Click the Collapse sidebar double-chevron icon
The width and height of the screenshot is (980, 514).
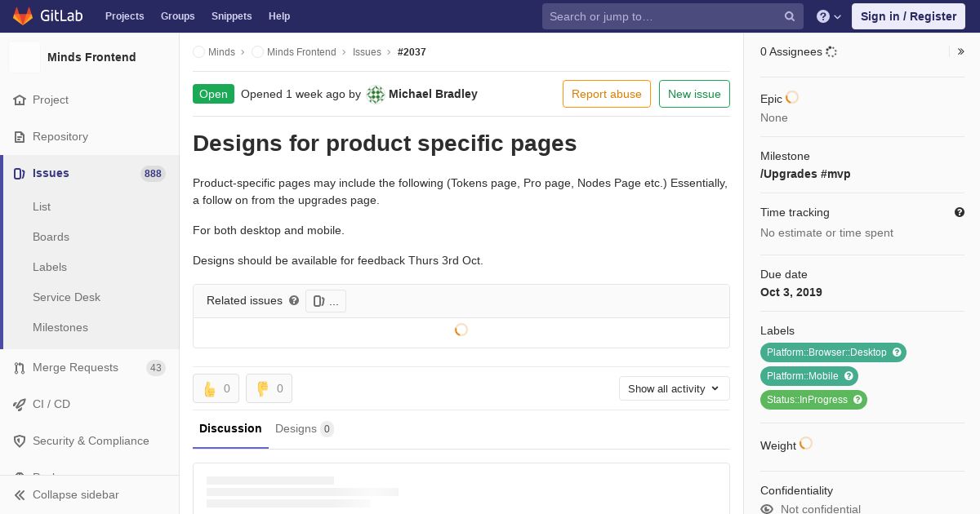[20, 494]
